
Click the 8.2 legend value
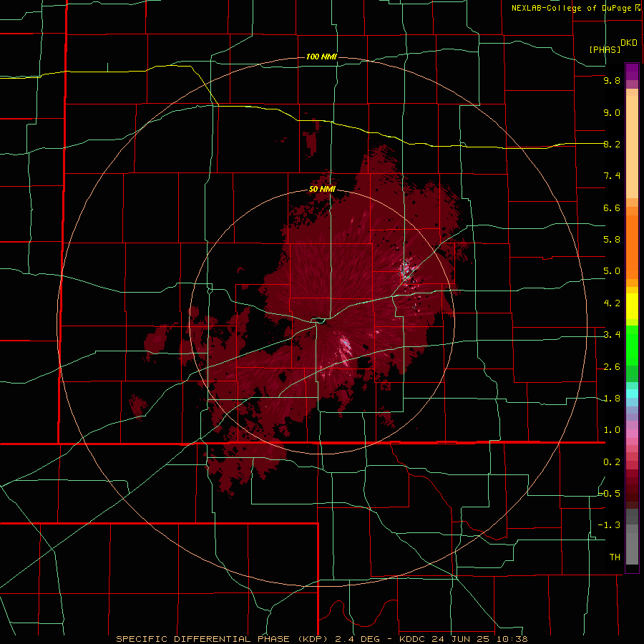[x=612, y=144]
